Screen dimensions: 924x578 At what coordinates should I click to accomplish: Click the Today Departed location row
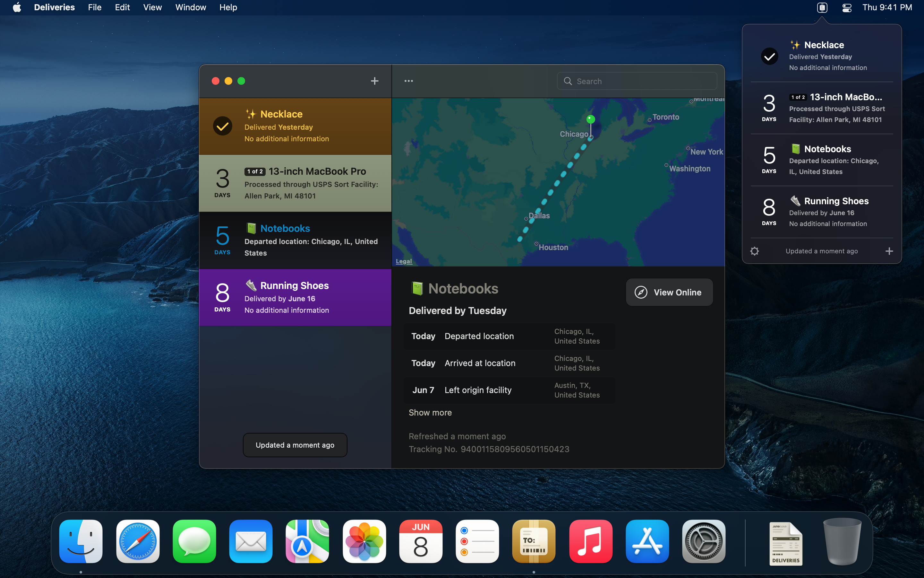[x=509, y=337]
